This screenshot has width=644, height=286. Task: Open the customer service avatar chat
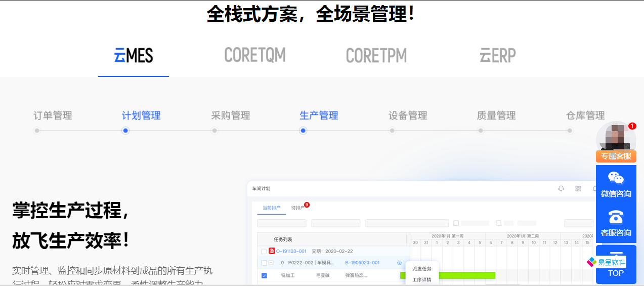coord(616,136)
